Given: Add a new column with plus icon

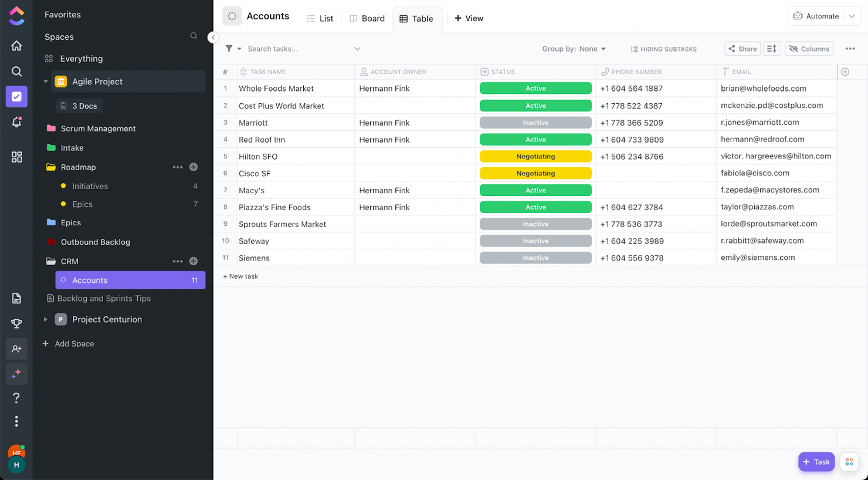Looking at the screenshot, I should 845,72.
